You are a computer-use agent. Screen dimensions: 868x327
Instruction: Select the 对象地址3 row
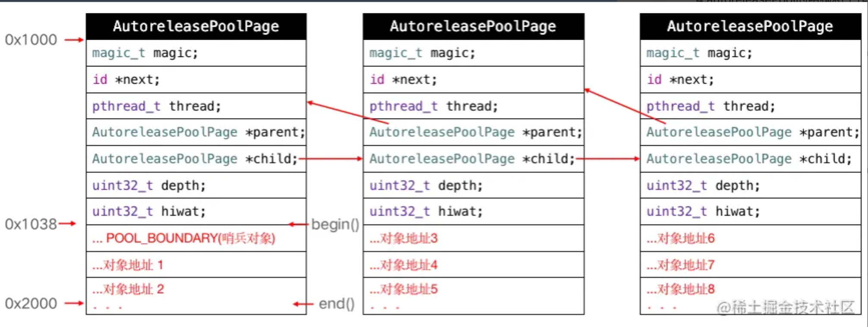point(403,238)
